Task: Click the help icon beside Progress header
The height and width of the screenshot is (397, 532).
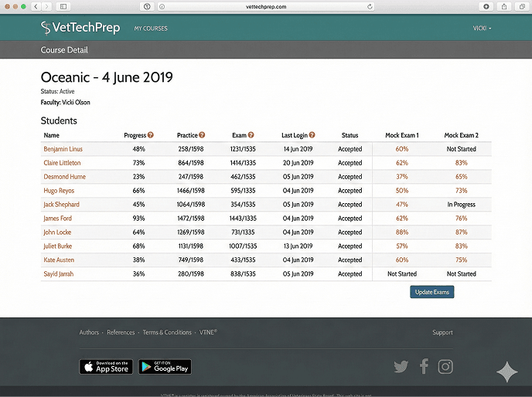Action: pos(151,135)
